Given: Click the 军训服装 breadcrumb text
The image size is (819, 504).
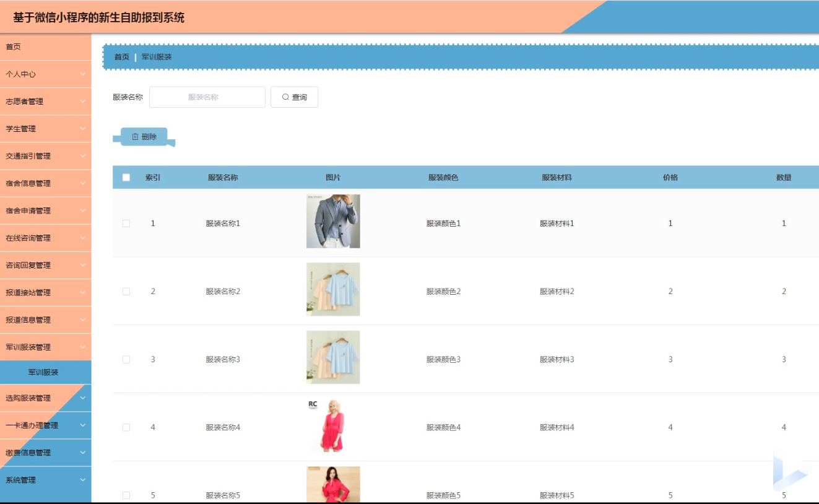Looking at the screenshot, I should click(x=157, y=57).
